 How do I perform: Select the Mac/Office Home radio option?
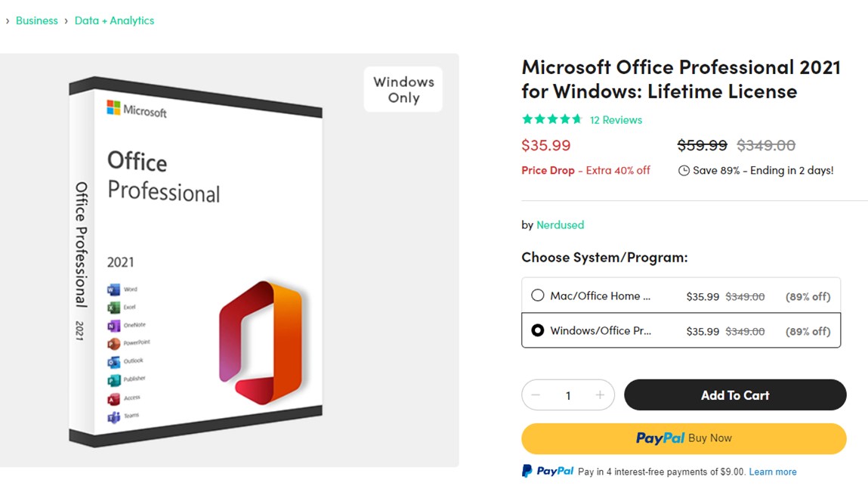pyautogui.click(x=538, y=296)
